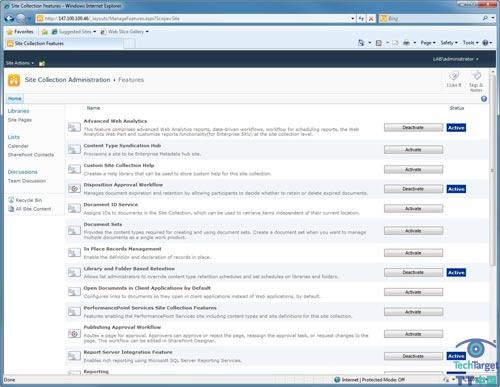Click the Home page icon in command bar
This screenshot has width=500, height=387.
pyautogui.click(x=361, y=43)
